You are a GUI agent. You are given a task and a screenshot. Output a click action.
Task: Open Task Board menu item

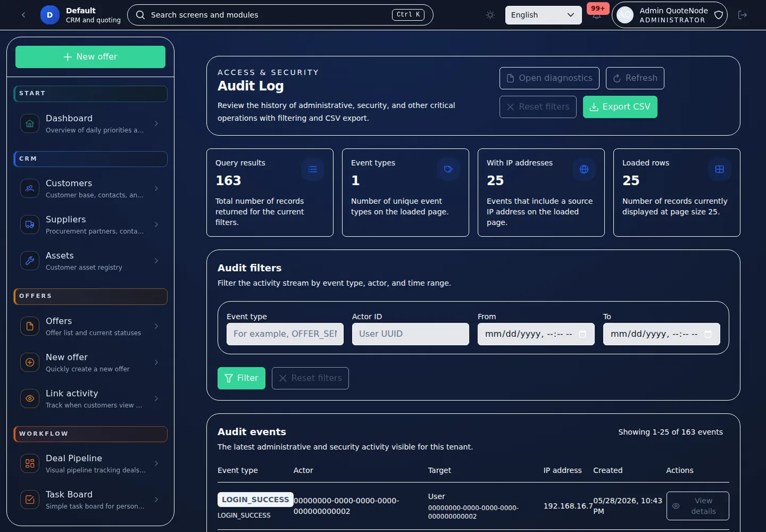click(x=90, y=500)
